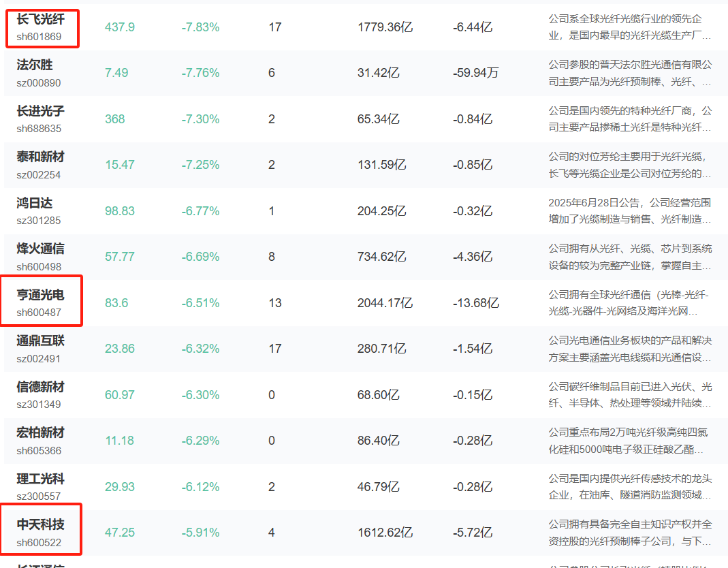Open the 通鼎互联 sz002491 stock link
The width and height of the screenshot is (728, 568).
pyautogui.click(x=40, y=349)
